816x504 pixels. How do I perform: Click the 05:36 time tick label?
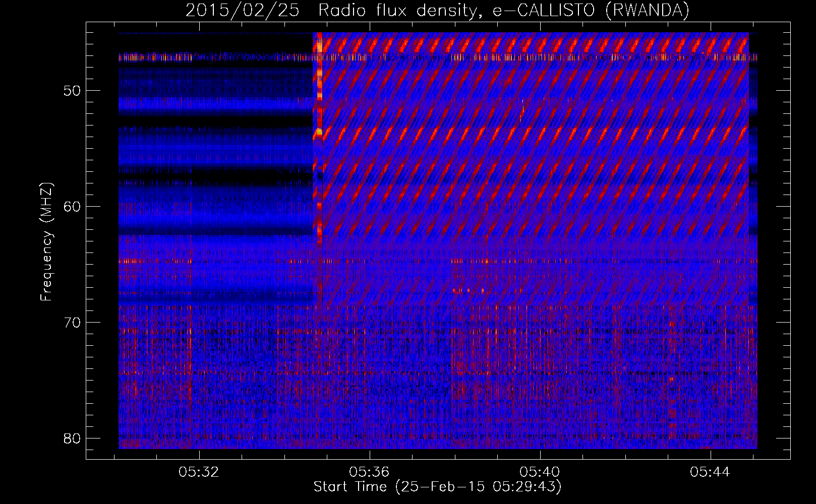click(x=369, y=472)
